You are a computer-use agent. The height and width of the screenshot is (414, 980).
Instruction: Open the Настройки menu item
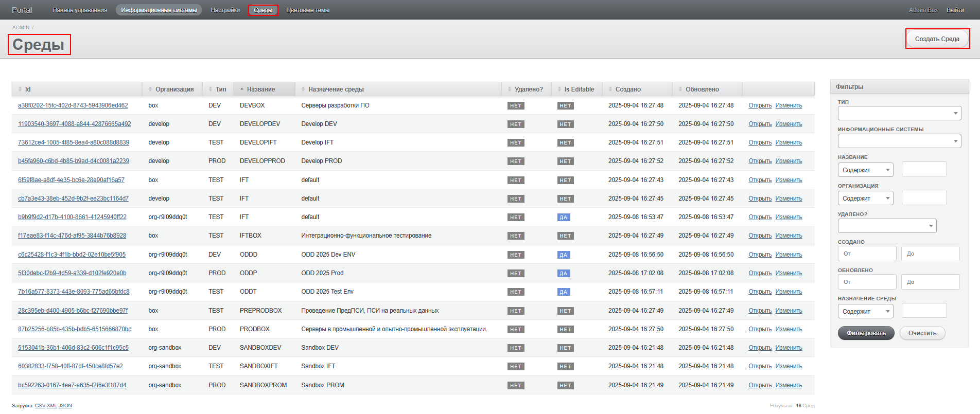tap(225, 10)
